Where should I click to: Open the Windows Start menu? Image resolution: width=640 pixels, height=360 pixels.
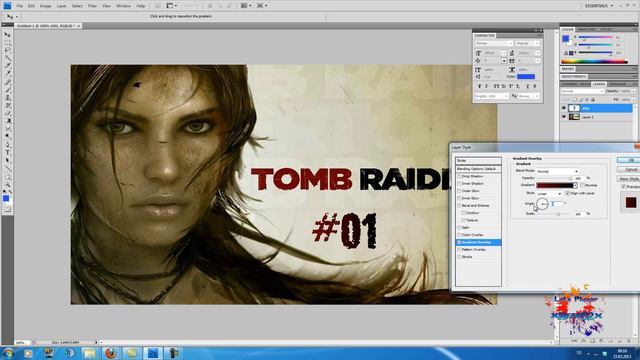[8, 353]
